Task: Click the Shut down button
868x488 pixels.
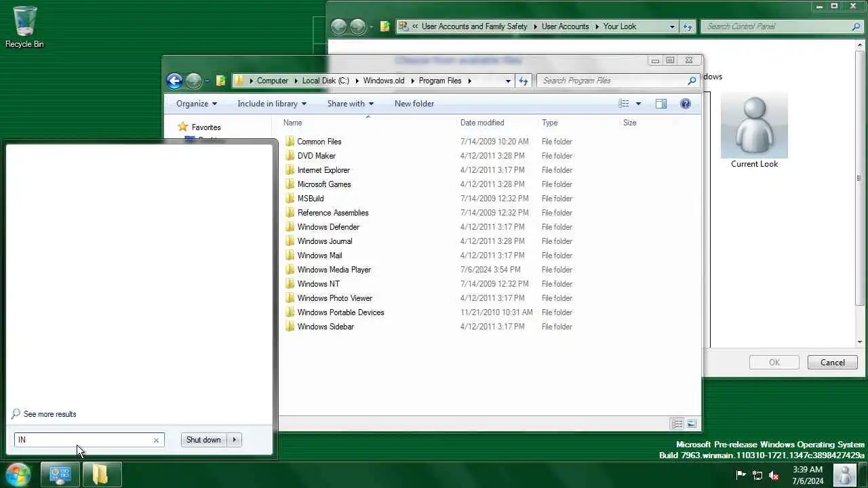Action: (203, 440)
